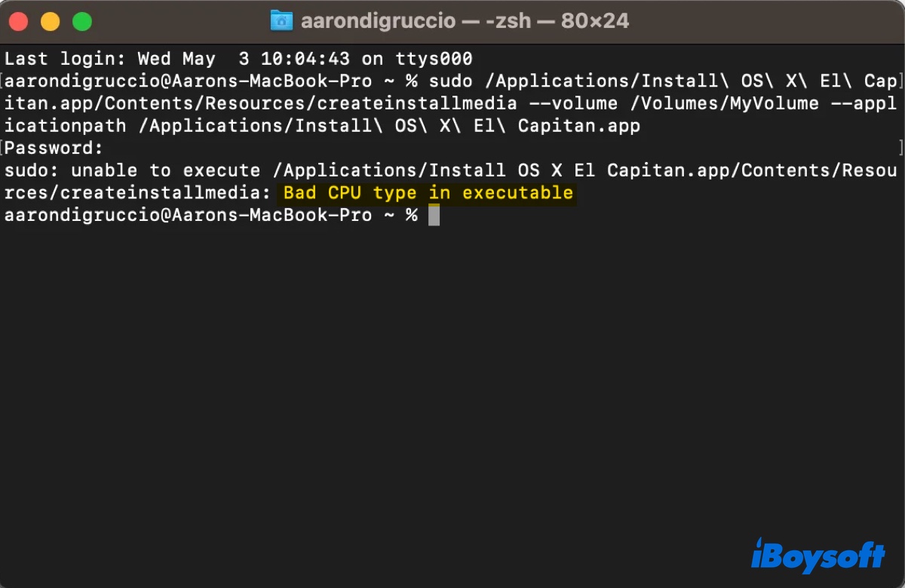Image resolution: width=905 pixels, height=588 pixels.
Task: Click the "--volume" flag in the command
Action: (574, 103)
